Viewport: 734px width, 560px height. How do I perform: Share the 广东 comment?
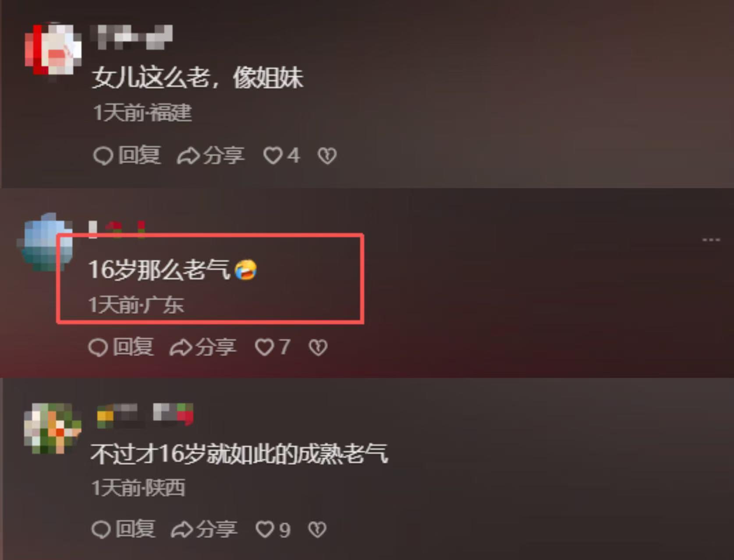tap(203, 347)
